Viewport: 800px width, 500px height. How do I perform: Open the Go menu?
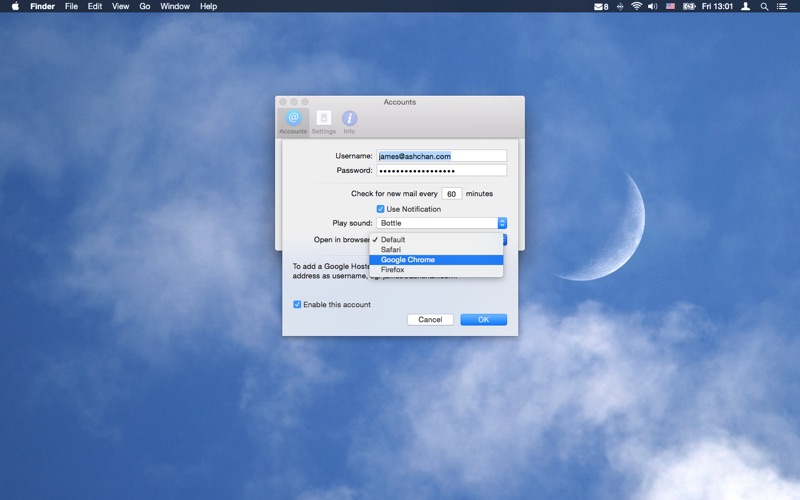pyautogui.click(x=145, y=6)
